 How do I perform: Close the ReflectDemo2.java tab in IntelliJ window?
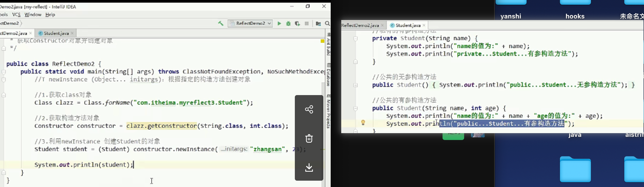click(31, 33)
